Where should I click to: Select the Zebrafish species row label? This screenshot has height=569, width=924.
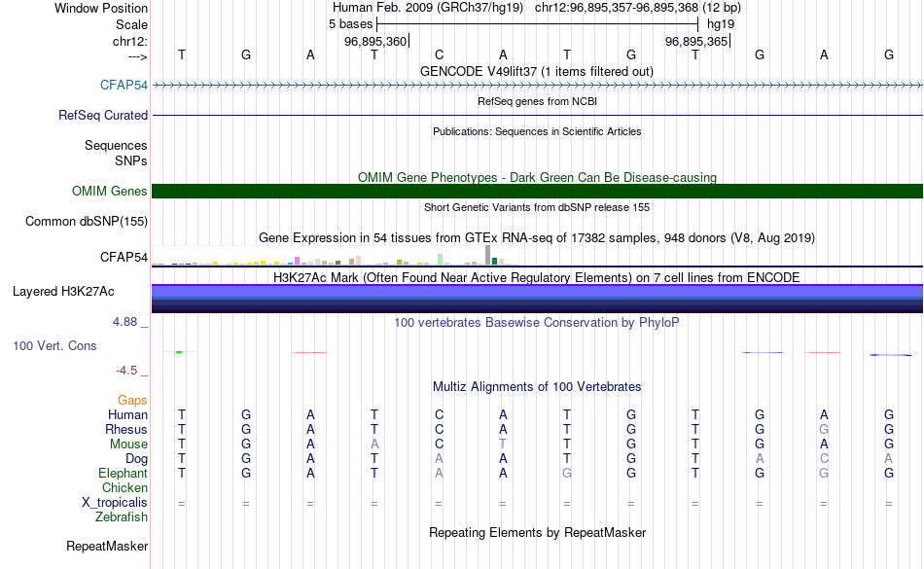pos(122,516)
